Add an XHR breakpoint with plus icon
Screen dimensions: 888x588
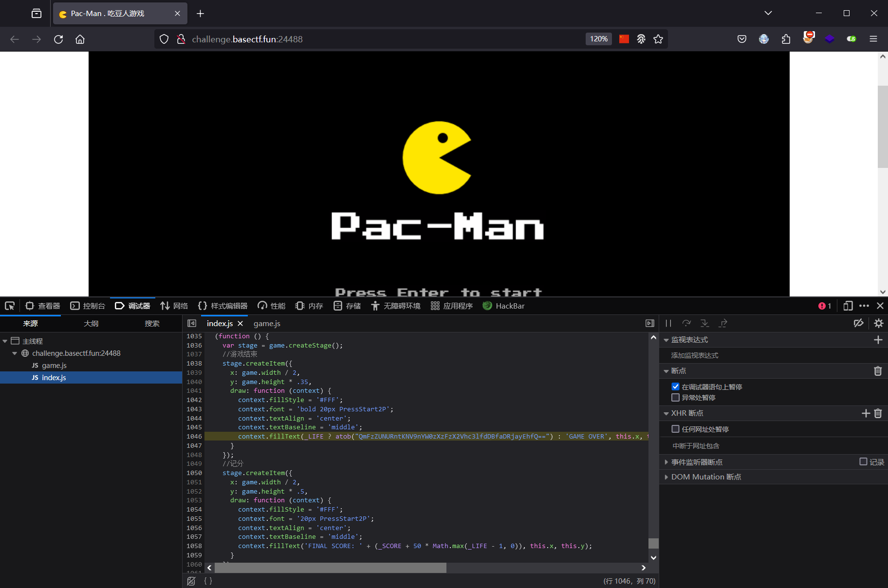(866, 413)
